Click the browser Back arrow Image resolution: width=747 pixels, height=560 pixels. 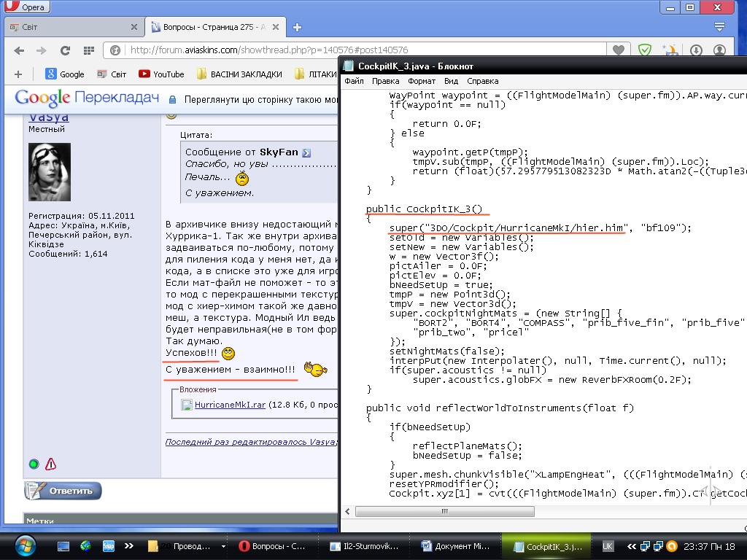click(18, 50)
